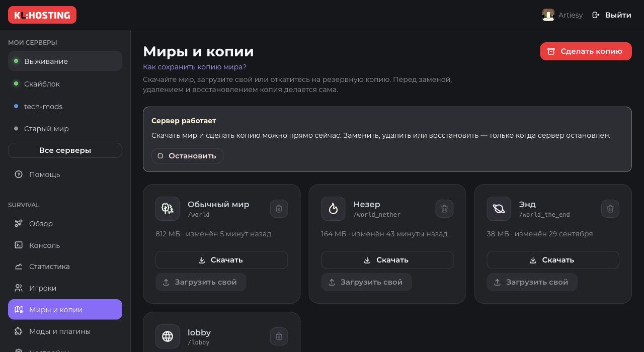644x352 pixels.
Task: Download the Обычный мир world
Action: 221,260
